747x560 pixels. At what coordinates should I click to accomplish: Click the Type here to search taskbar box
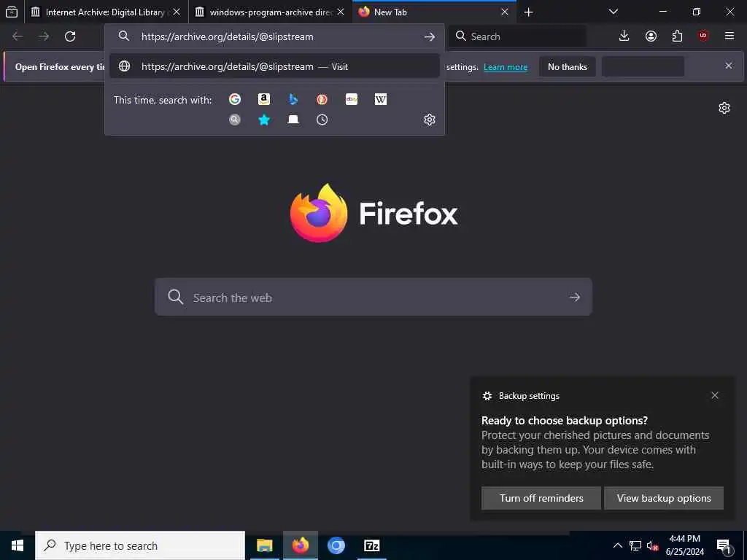click(x=140, y=545)
